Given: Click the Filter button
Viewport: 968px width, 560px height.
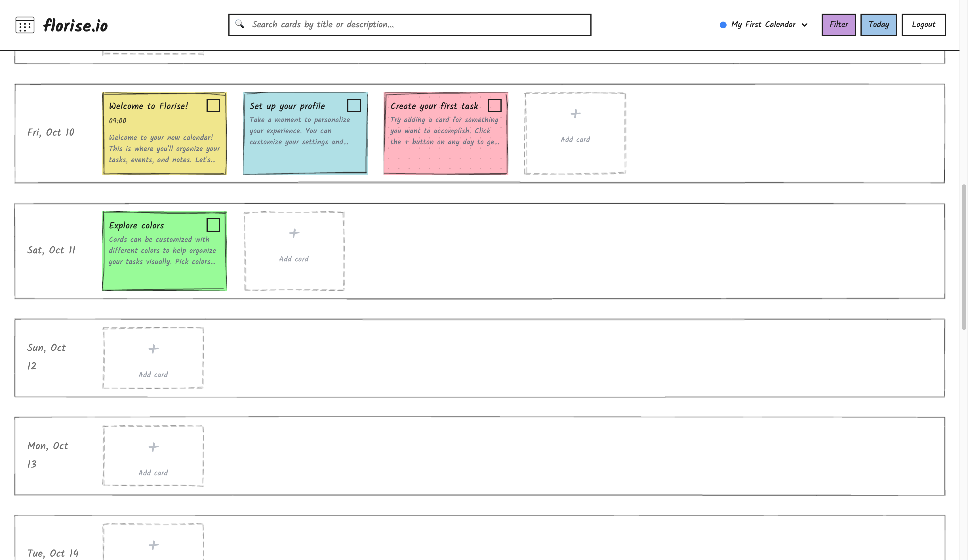Looking at the screenshot, I should [x=838, y=24].
